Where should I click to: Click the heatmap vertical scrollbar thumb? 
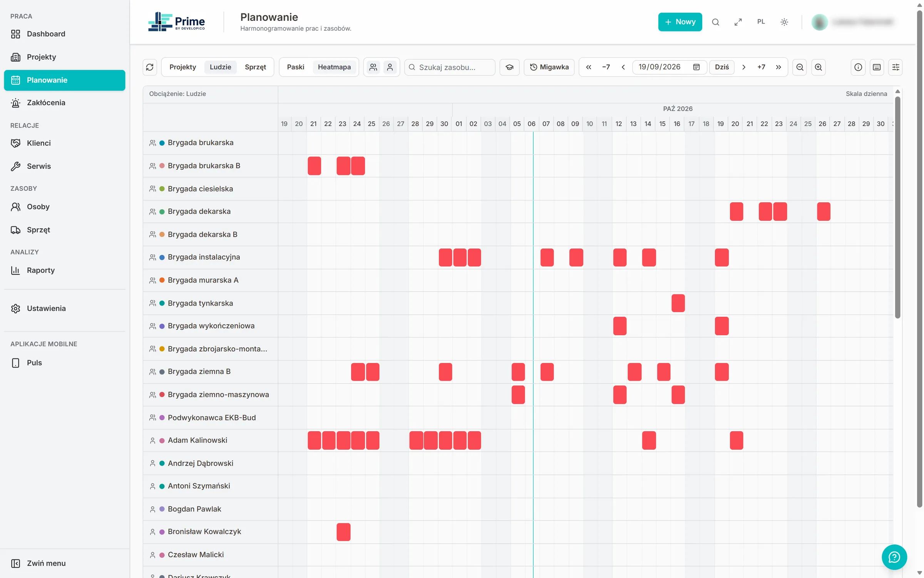point(897,208)
